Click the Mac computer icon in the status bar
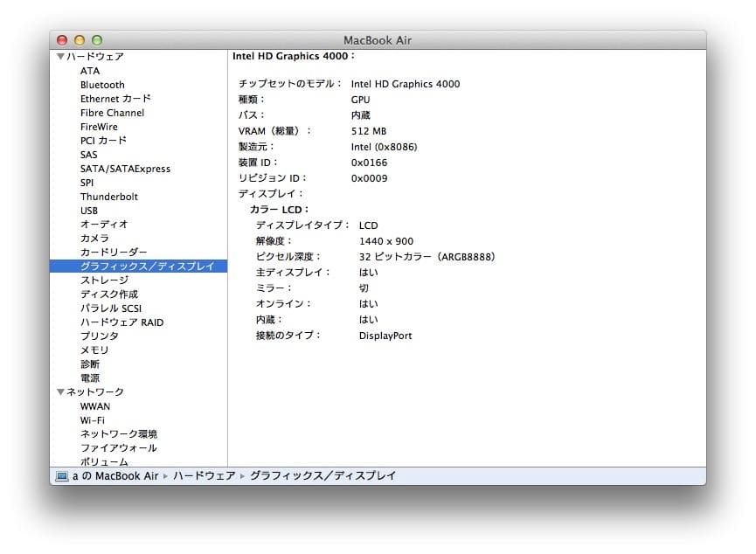 pyautogui.click(x=61, y=476)
